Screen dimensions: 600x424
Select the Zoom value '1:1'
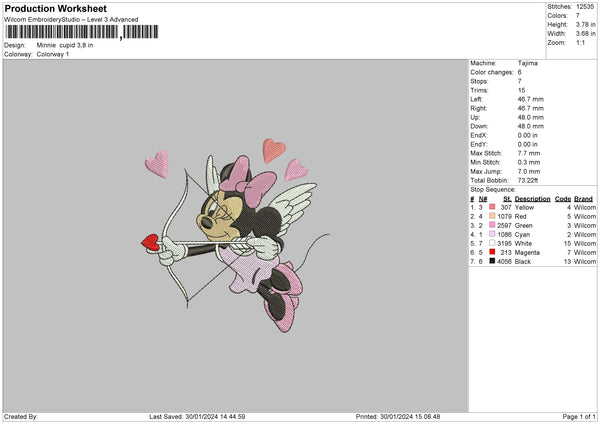580,42
